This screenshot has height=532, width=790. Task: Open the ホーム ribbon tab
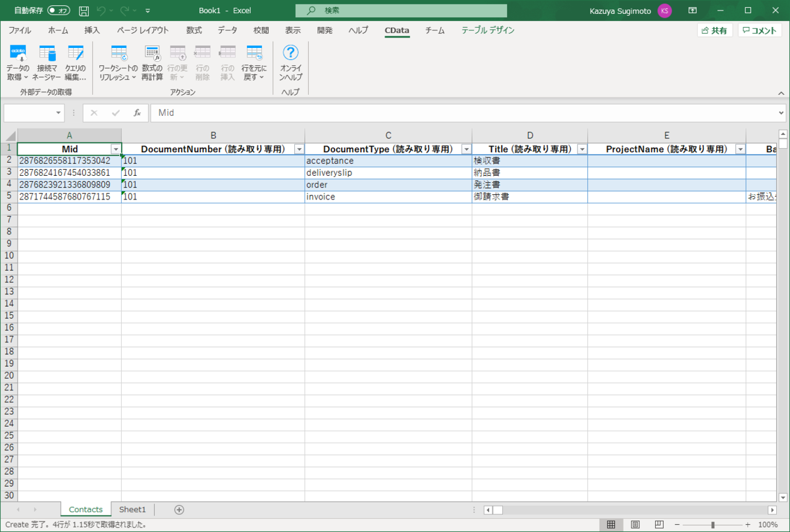point(58,30)
